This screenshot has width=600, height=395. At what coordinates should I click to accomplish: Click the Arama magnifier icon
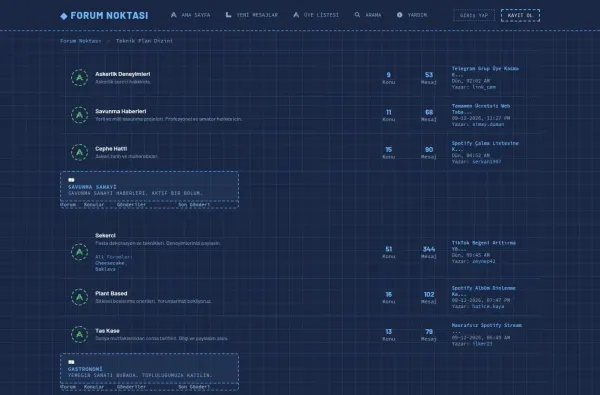(357, 15)
